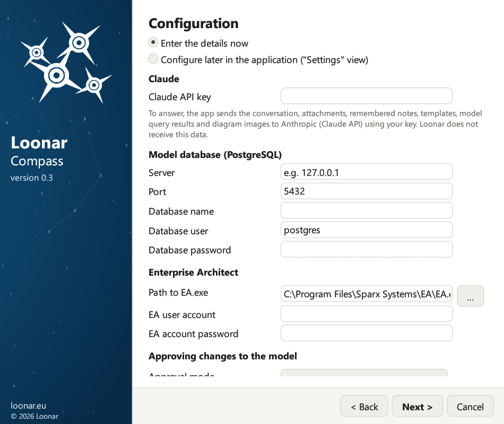Click the "Enterprise Architect" section heading

coord(193,272)
